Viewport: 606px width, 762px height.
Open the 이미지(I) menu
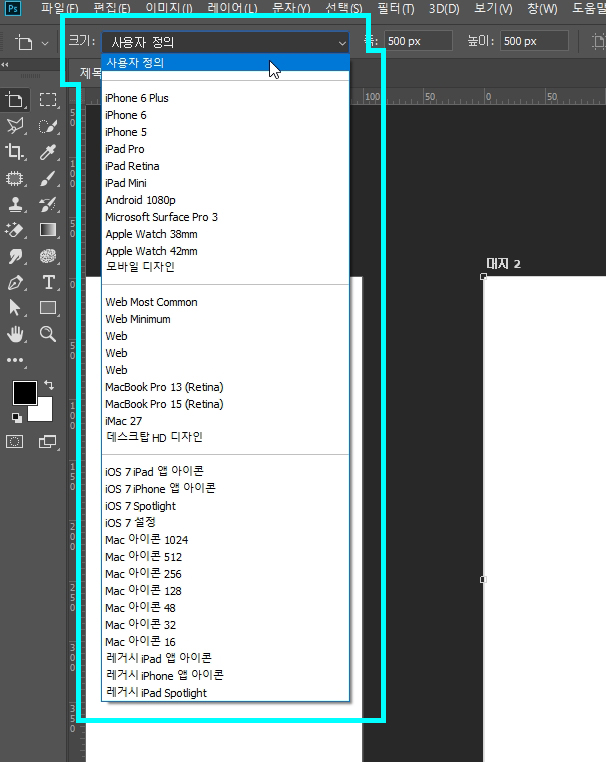169,8
